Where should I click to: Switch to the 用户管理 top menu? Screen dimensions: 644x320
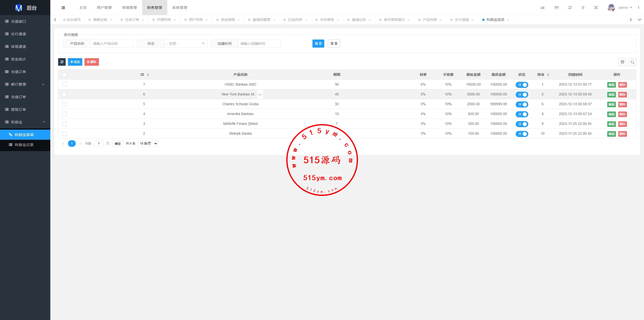pyautogui.click(x=104, y=8)
